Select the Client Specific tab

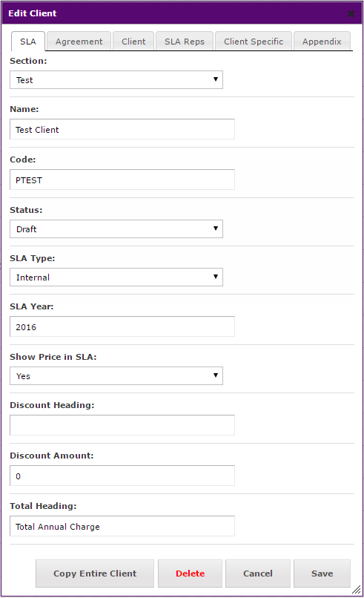(254, 42)
